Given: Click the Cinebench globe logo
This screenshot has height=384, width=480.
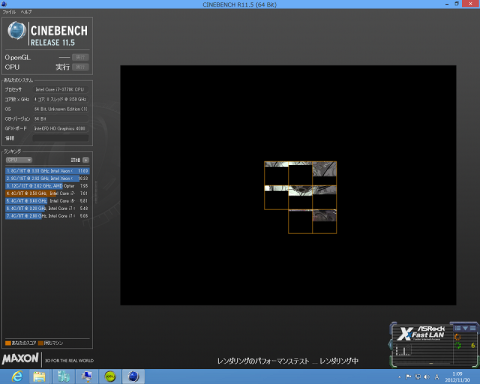Looking at the screenshot, I should [17, 31].
